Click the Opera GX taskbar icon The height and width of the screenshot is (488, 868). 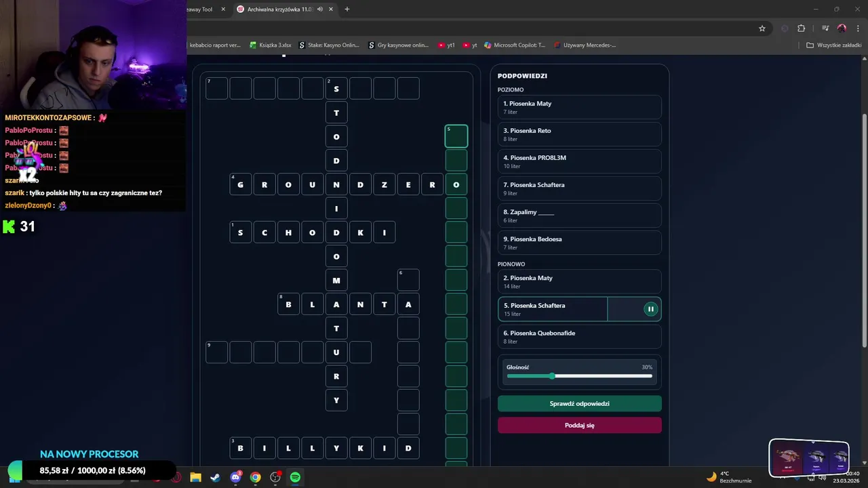(176, 477)
